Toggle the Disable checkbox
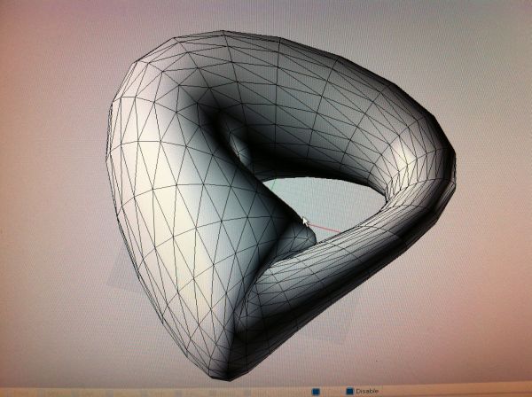 coord(350,391)
